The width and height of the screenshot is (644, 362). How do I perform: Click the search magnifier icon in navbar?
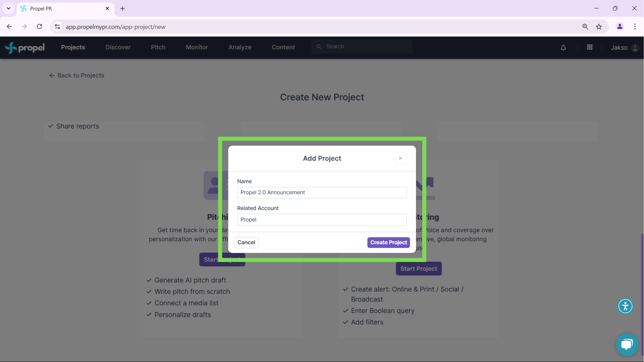(319, 47)
